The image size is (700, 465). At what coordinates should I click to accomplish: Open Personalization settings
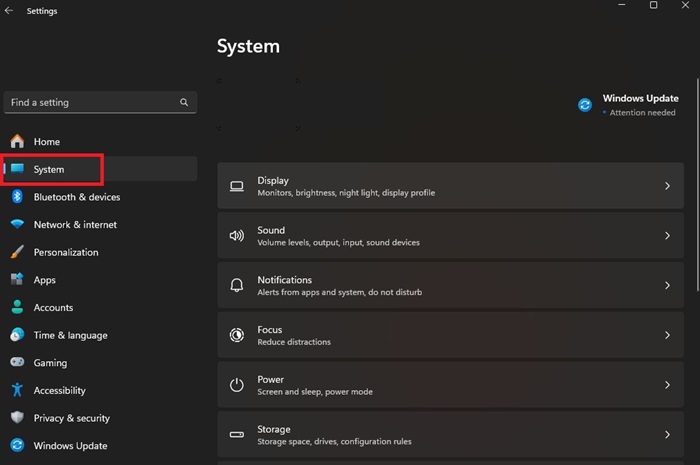(x=100, y=252)
